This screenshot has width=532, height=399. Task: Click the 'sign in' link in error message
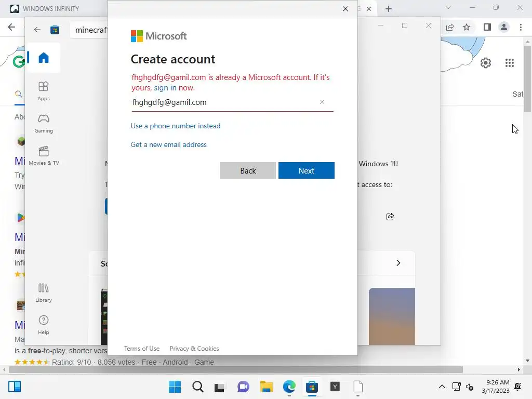(165, 88)
